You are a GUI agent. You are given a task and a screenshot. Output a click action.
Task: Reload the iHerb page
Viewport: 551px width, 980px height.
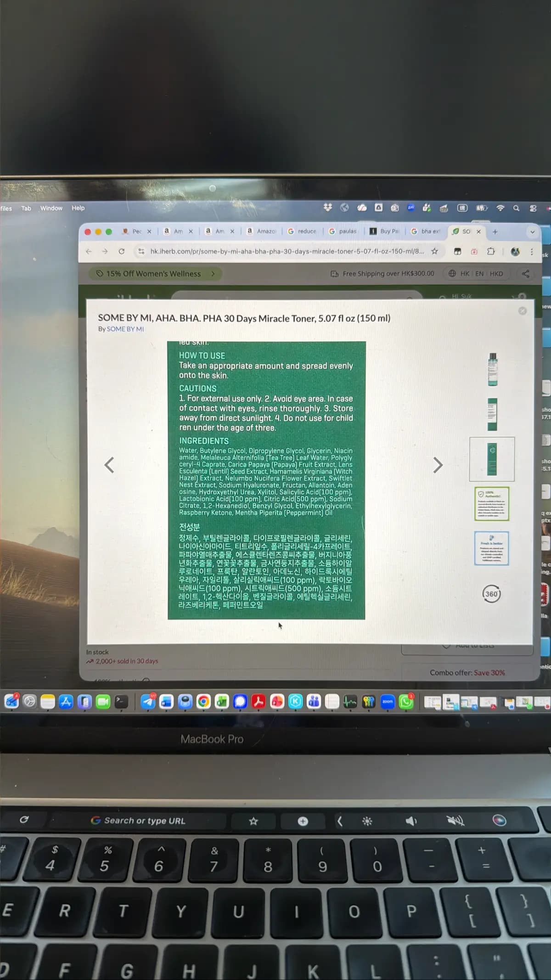121,251
